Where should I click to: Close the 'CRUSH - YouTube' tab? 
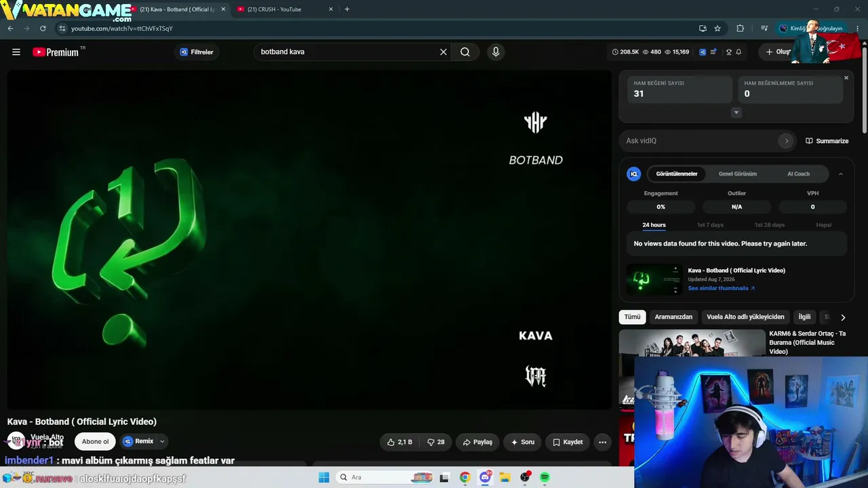click(331, 9)
